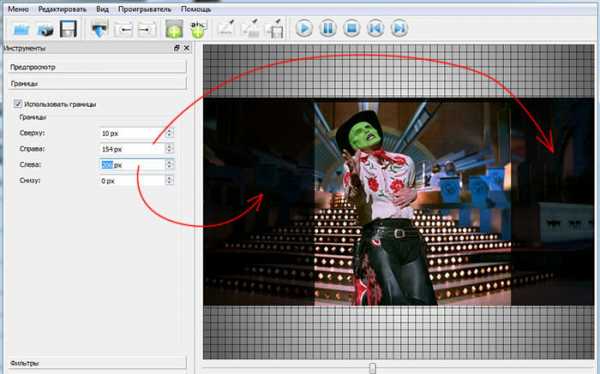The width and height of the screenshot is (600, 374).
Task: Click the Слева value field
Action: (x=132, y=165)
